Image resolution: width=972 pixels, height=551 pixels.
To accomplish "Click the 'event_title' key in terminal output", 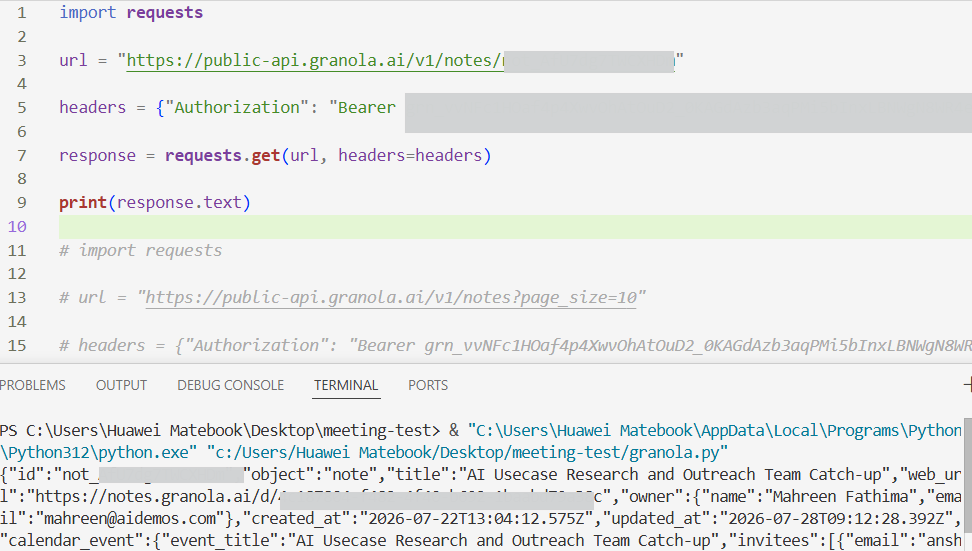I will 219,540.
